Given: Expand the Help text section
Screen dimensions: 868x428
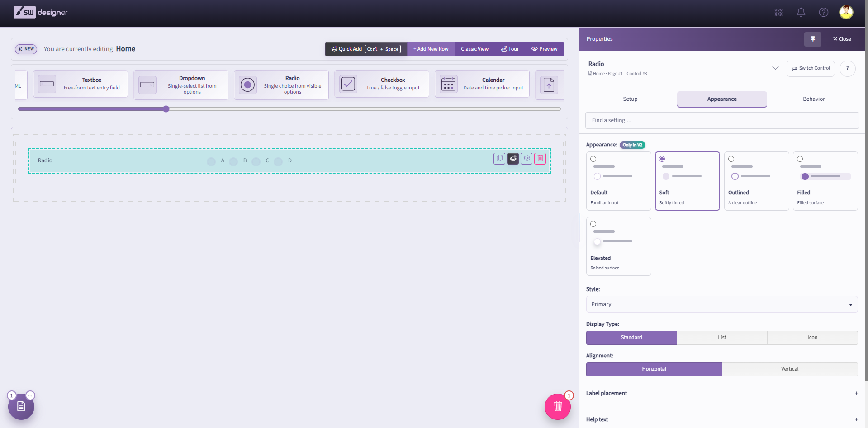Looking at the screenshot, I should [722, 419].
